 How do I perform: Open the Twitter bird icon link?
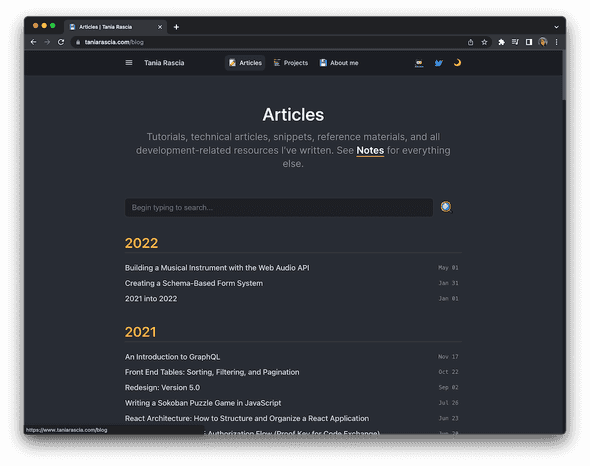pyautogui.click(x=438, y=63)
